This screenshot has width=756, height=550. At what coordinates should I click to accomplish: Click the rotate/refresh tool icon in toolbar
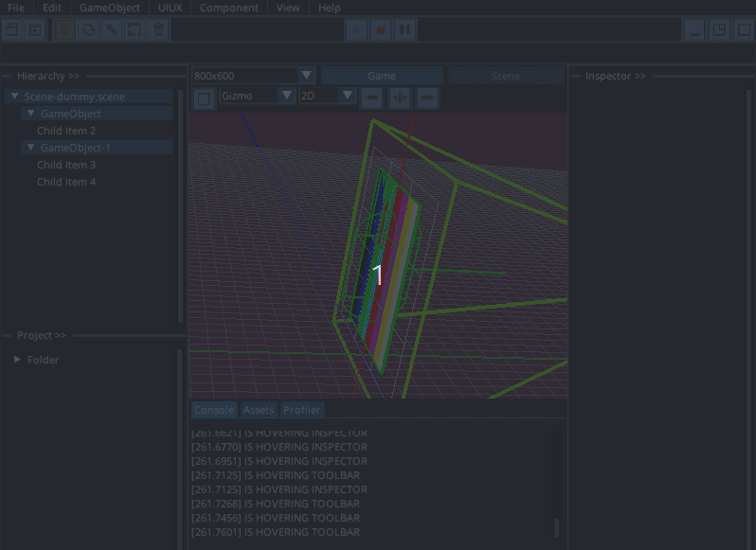pos(88,30)
